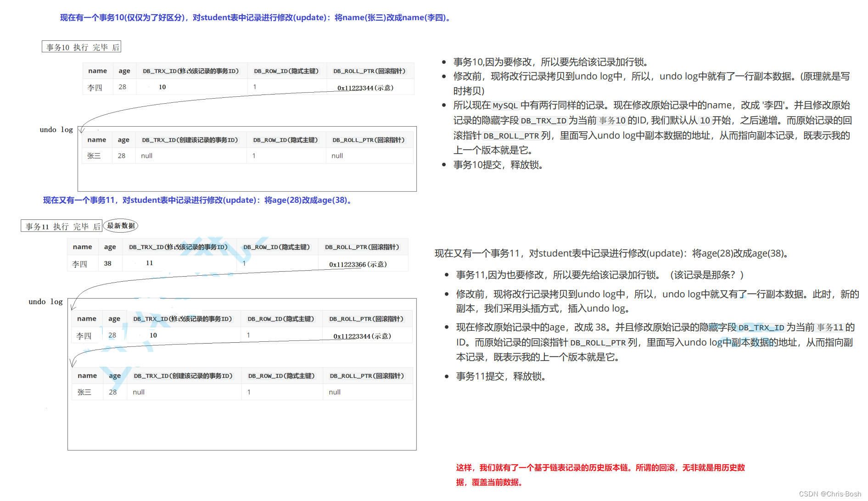Click the undo log label beside 事务11 diagram
This screenshot has height=501, width=868.
pos(45,302)
